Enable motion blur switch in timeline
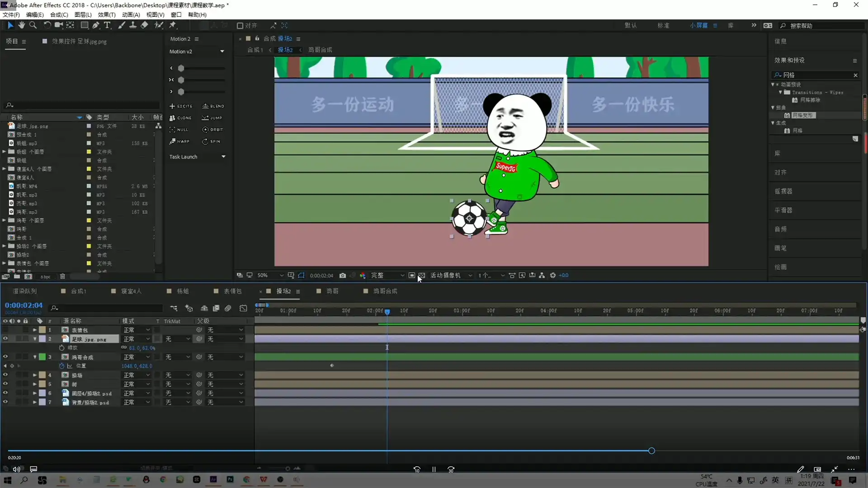Viewport: 868px width, 488px height. (x=228, y=308)
